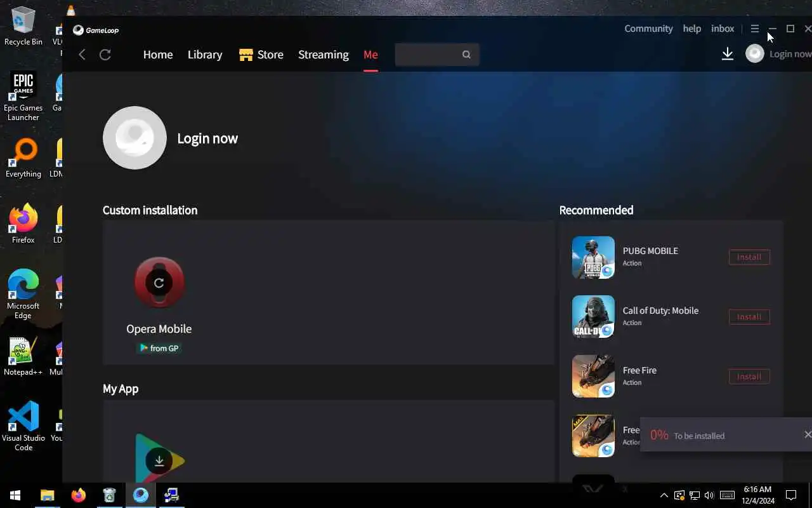Click the Recommended heading

tap(596, 210)
